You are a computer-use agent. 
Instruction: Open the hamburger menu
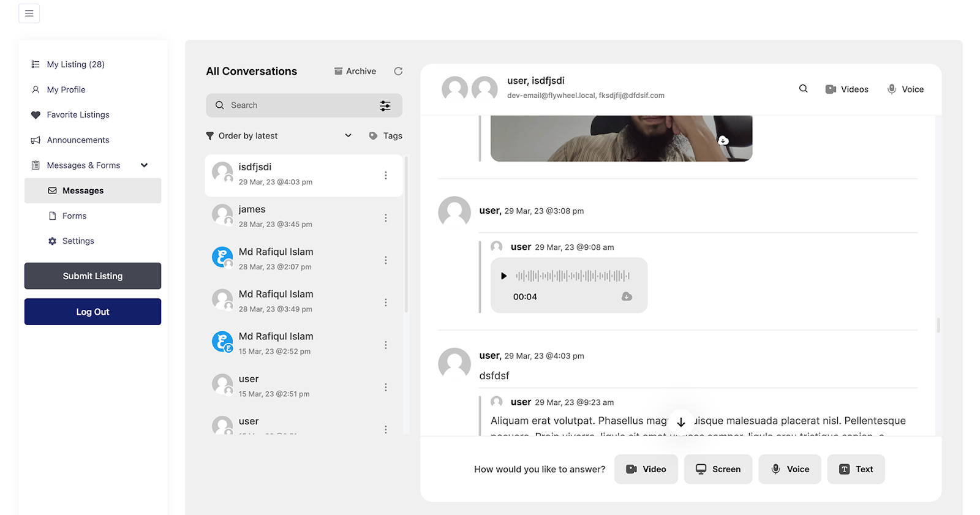click(29, 13)
